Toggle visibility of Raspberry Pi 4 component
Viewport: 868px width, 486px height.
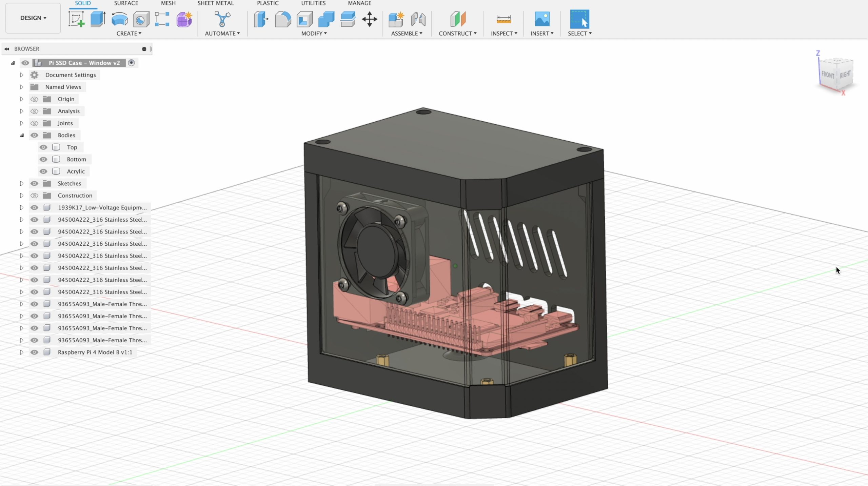34,351
